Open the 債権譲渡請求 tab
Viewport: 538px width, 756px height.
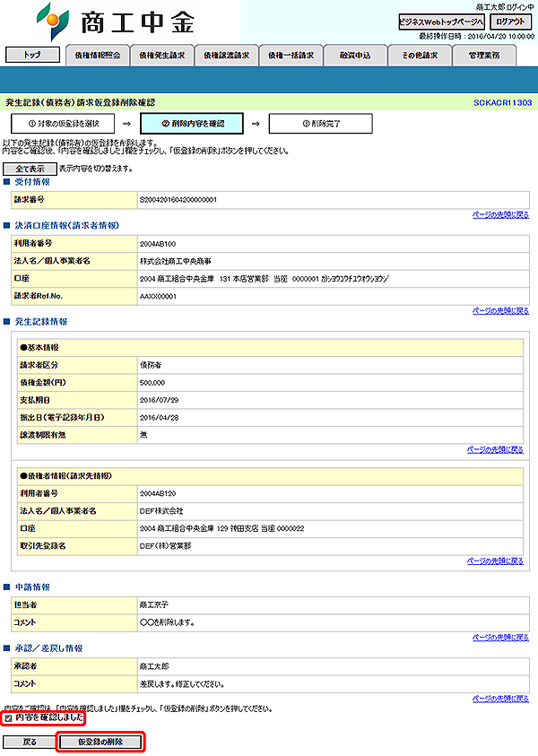coord(227,56)
